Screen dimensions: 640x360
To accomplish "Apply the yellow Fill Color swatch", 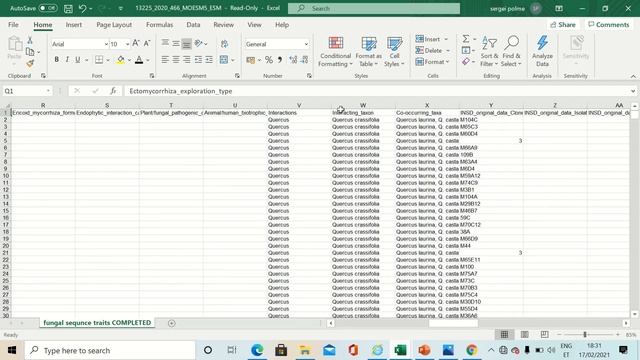I will (120, 60).
